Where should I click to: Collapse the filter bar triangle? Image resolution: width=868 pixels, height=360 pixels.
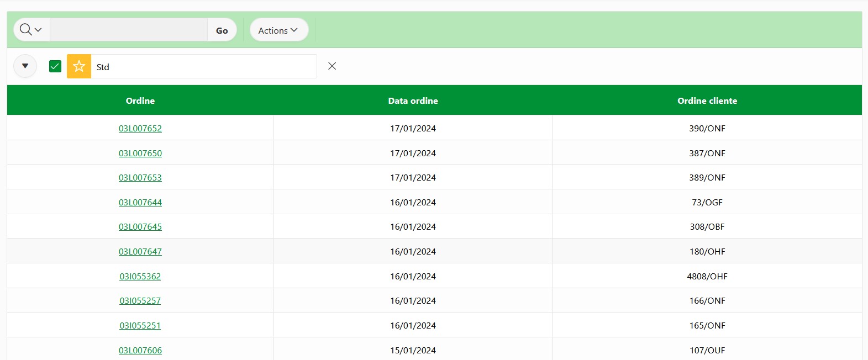click(25, 66)
